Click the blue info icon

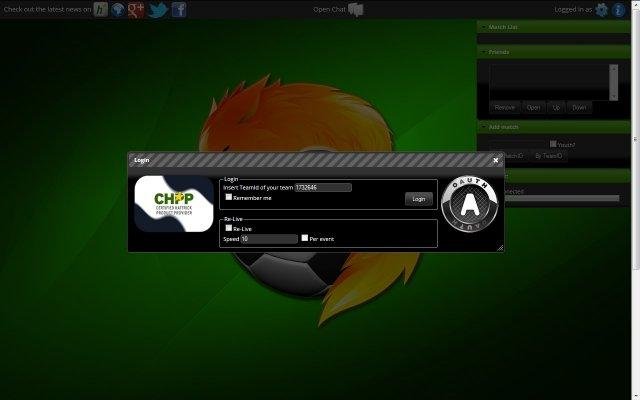(619, 9)
